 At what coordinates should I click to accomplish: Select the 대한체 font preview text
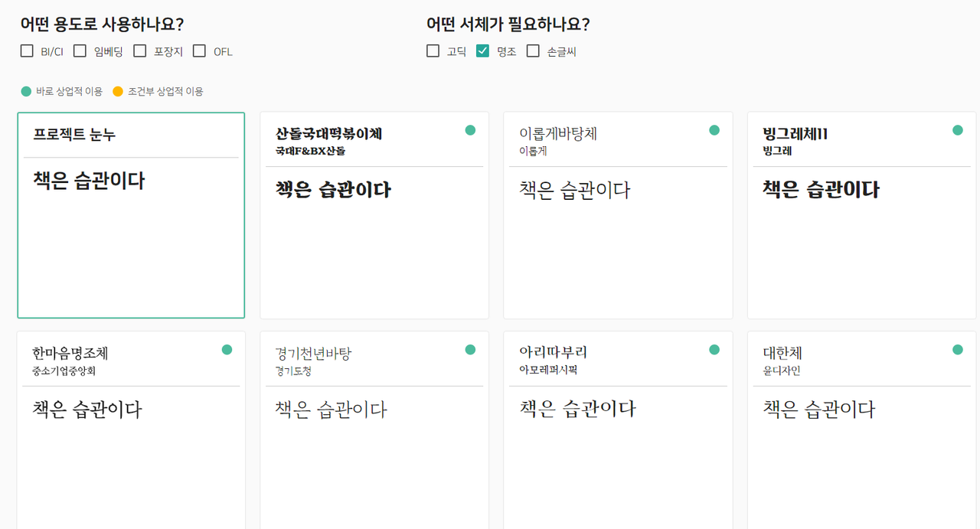click(818, 410)
